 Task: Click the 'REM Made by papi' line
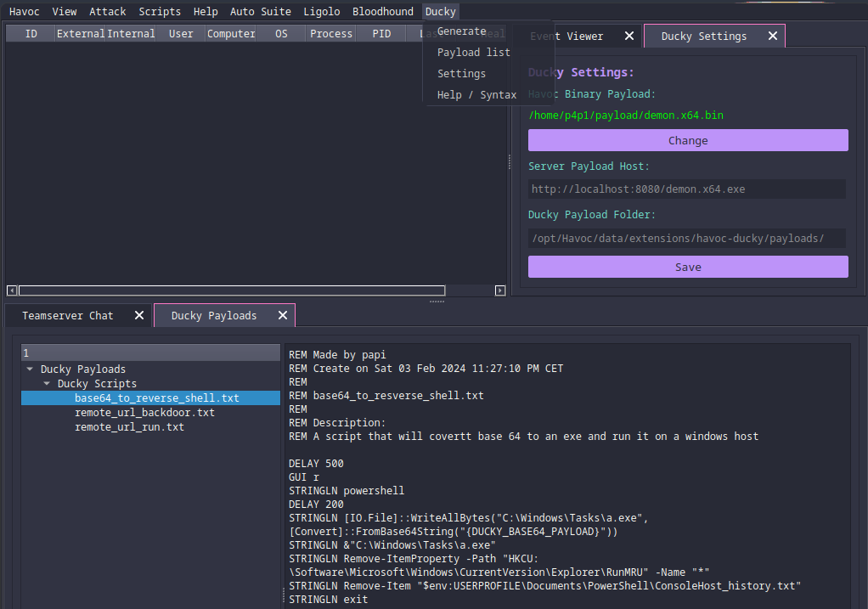coord(337,355)
